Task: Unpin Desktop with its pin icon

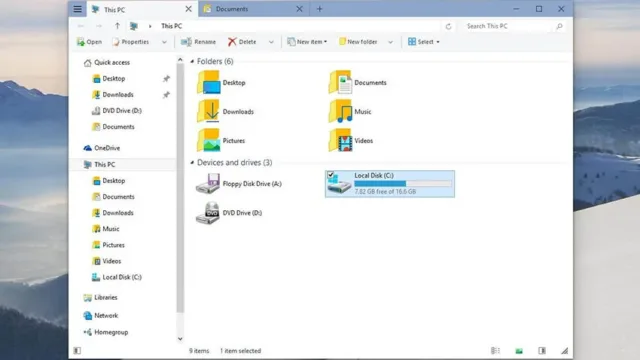Action: click(x=166, y=79)
